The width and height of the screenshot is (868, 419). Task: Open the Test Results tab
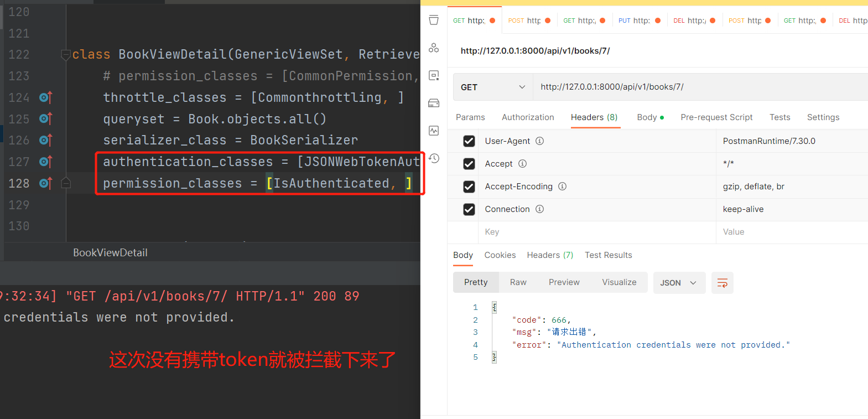[x=608, y=255]
